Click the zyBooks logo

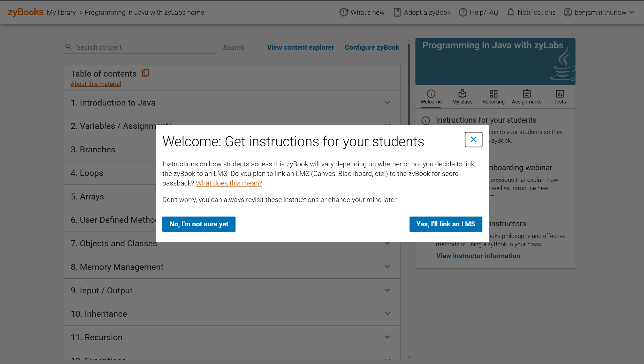pos(25,12)
